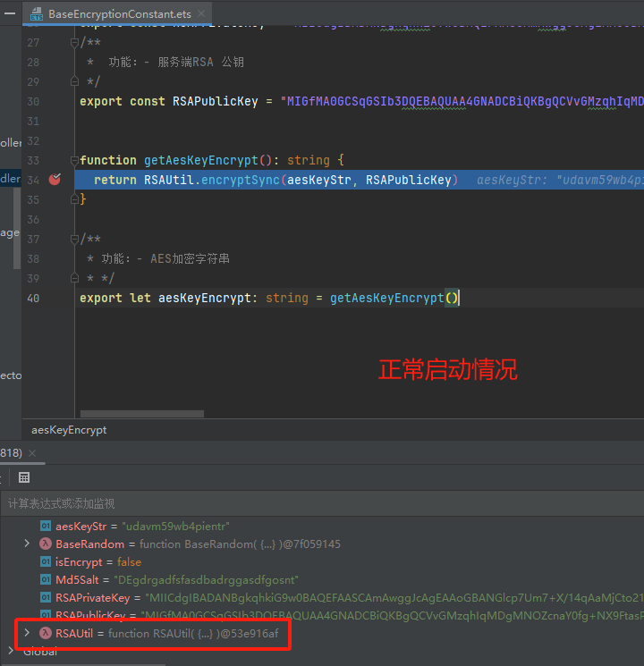
Task: Collapse the comment block at line 37
Action: [75, 240]
